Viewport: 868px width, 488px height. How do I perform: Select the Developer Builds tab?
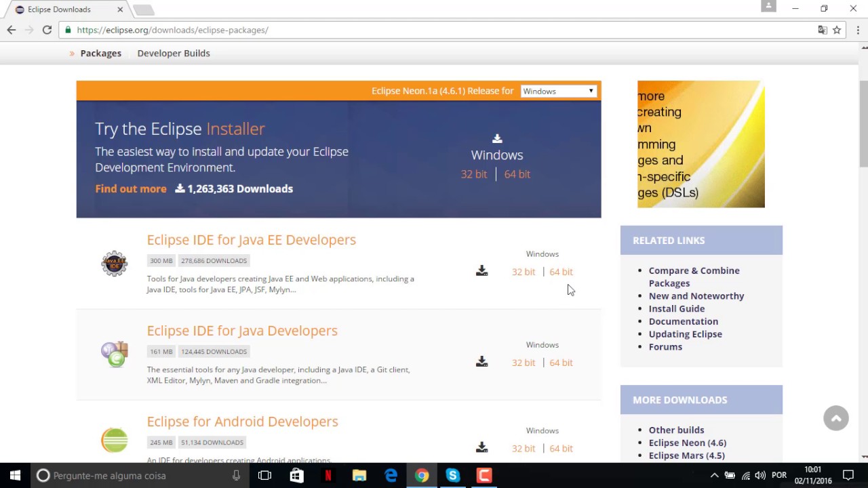[174, 53]
